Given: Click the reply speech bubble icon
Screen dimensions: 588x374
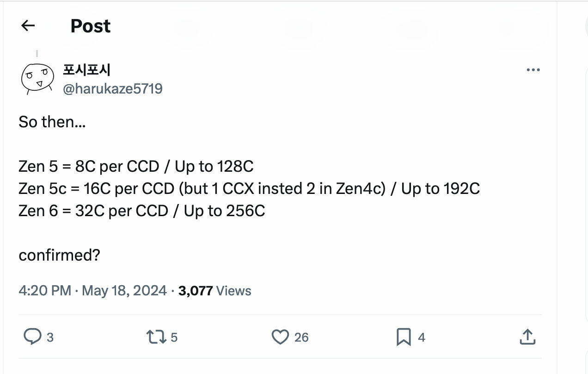Looking at the screenshot, I should [32, 337].
